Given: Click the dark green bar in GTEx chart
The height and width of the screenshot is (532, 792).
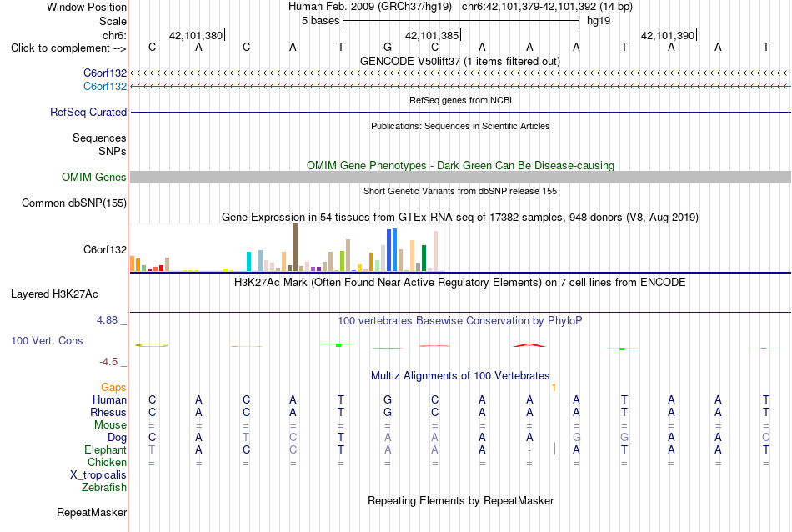Looking at the screenshot, I should [424, 258].
